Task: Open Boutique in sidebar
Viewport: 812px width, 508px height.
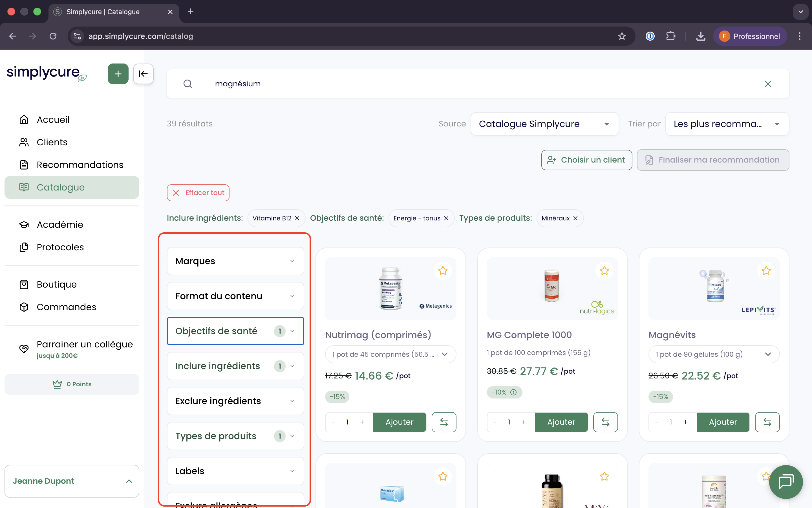Action: tap(71, 284)
